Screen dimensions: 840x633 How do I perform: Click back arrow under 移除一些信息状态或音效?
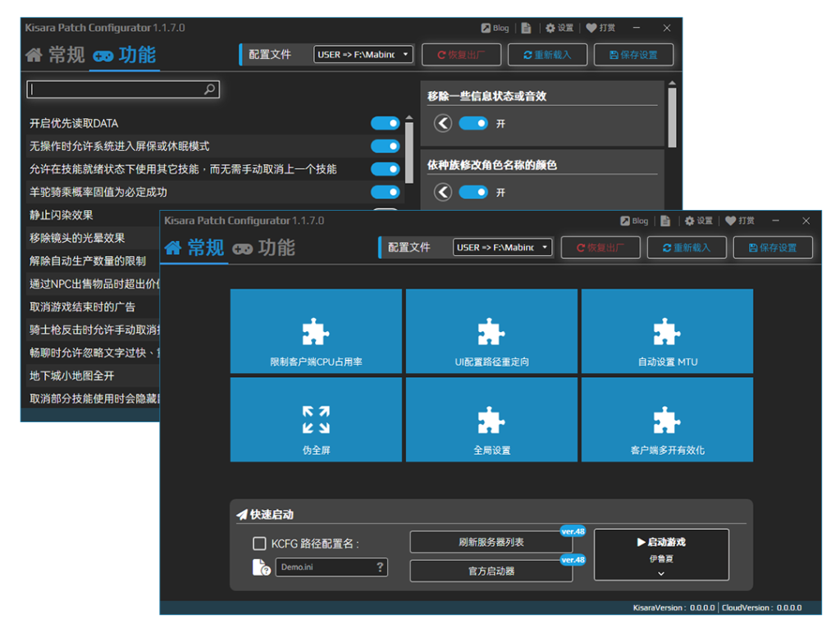click(x=443, y=123)
